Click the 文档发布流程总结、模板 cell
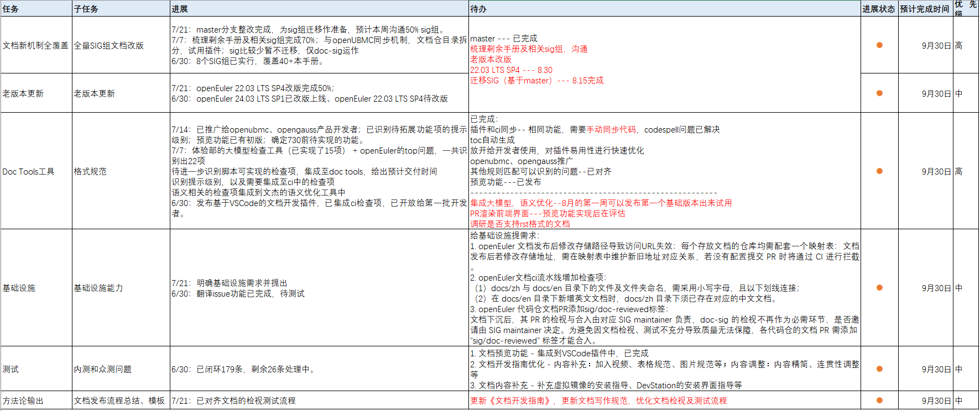 point(119,401)
